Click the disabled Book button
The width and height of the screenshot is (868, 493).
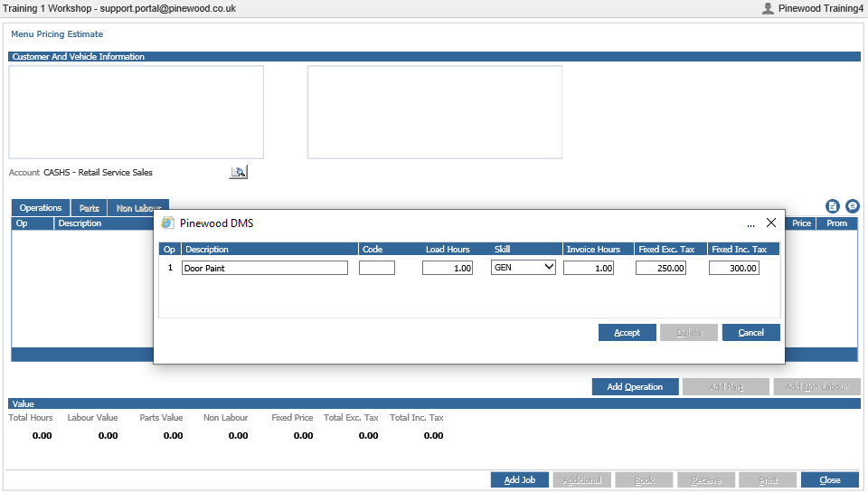click(x=644, y=480)
